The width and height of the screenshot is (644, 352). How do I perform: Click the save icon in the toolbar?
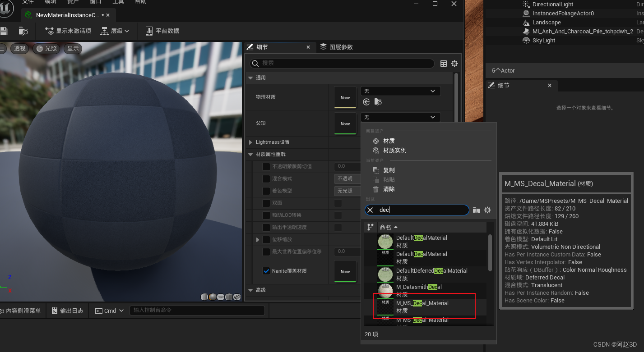tap(4, 31)
